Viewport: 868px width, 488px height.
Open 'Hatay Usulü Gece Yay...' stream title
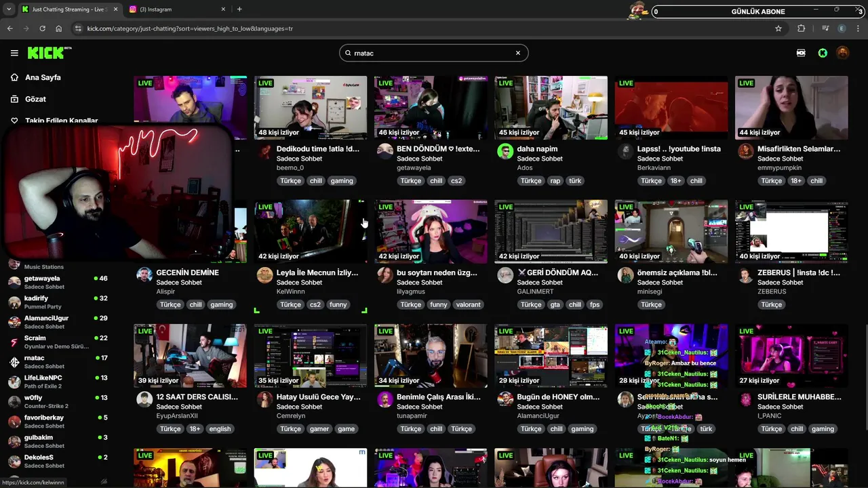(x=319, y=396)
